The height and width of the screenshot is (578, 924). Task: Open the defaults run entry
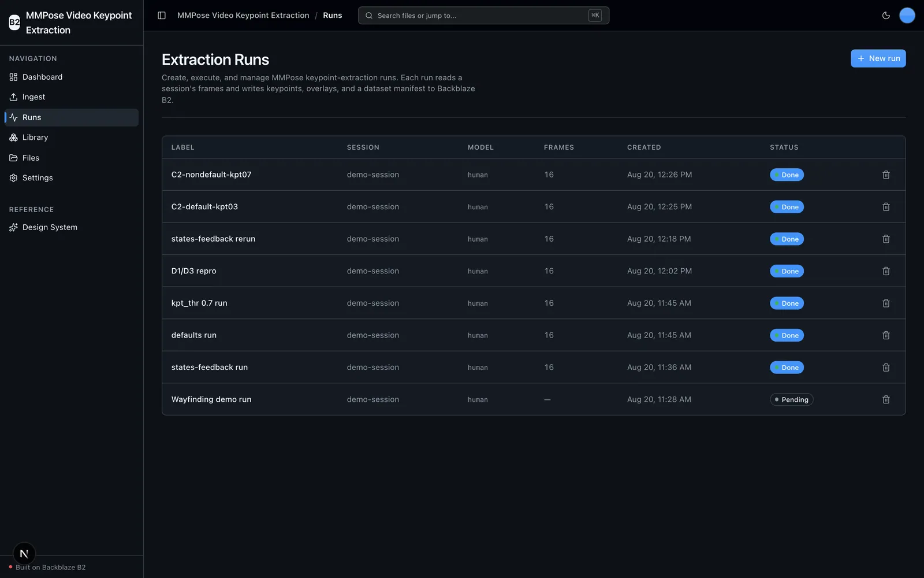[194, 335]
